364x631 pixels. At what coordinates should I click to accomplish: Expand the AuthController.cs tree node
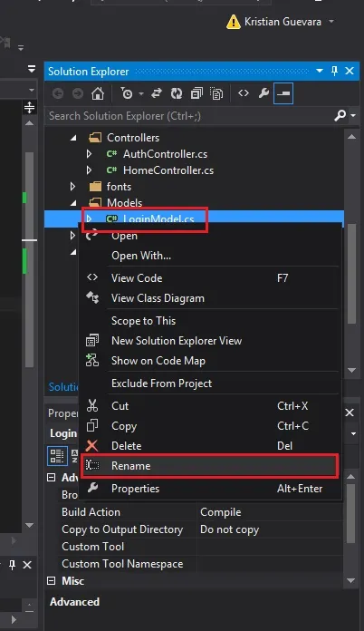click(x=90, y=154)
